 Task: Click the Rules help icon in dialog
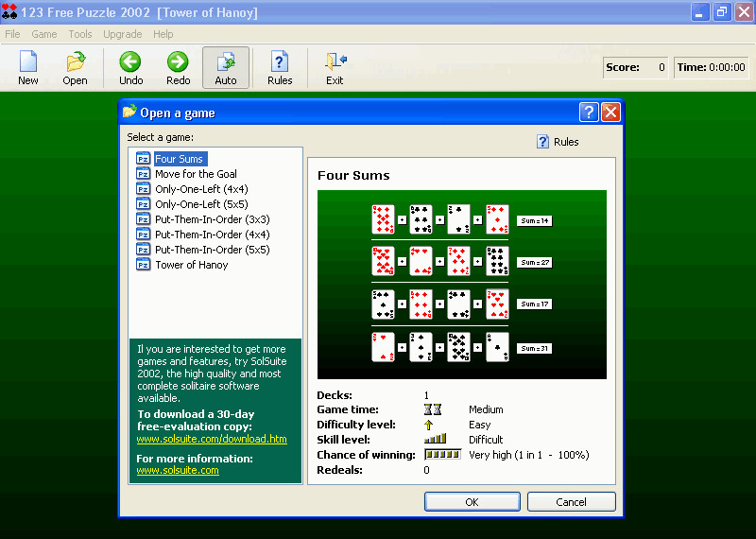pos(542,142)
